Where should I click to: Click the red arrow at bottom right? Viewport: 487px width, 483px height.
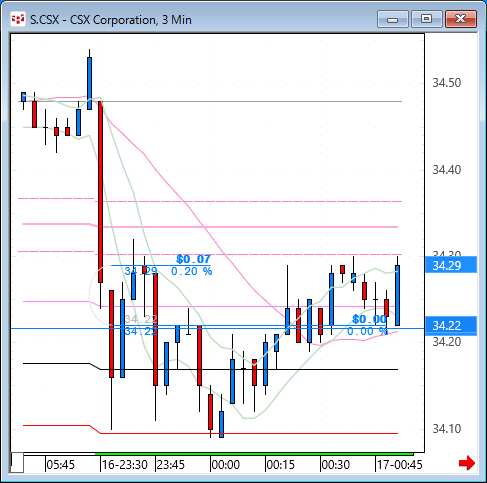point(467,463)
